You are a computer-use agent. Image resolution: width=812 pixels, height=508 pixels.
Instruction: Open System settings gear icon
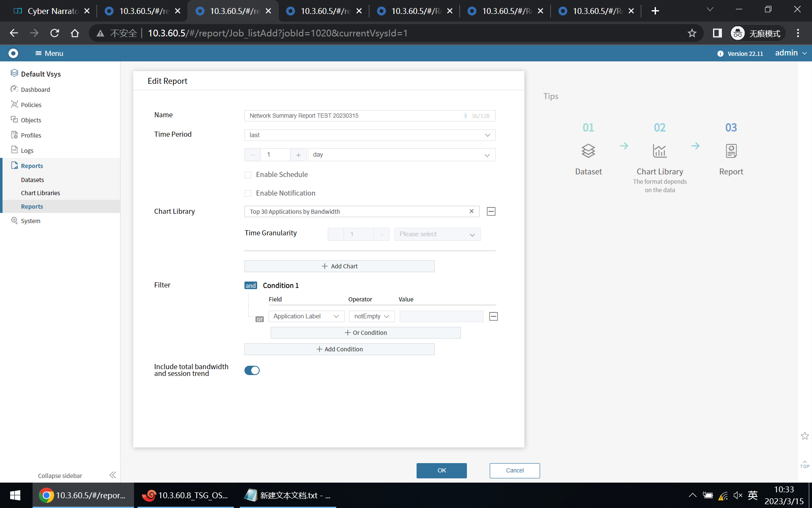(x=14, y=221)
